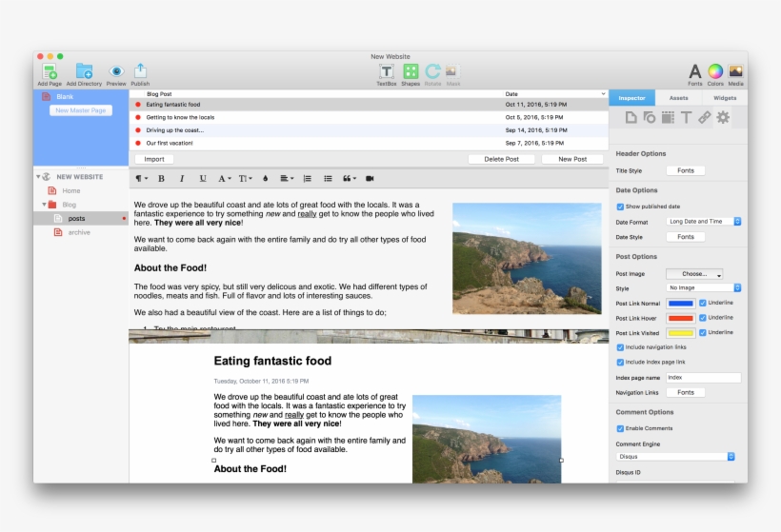Open the text alignment dropdown
The image size is (781, 532).
[287, 179]
